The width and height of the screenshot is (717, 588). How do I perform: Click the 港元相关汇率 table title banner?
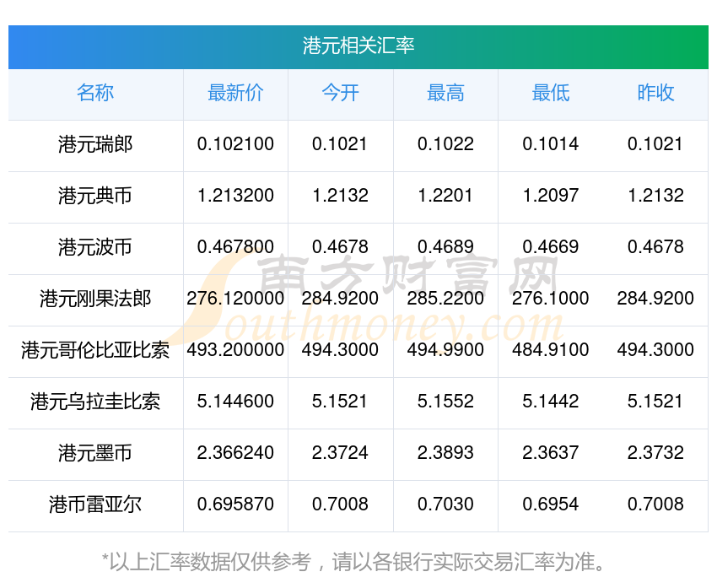pos(358,46)
